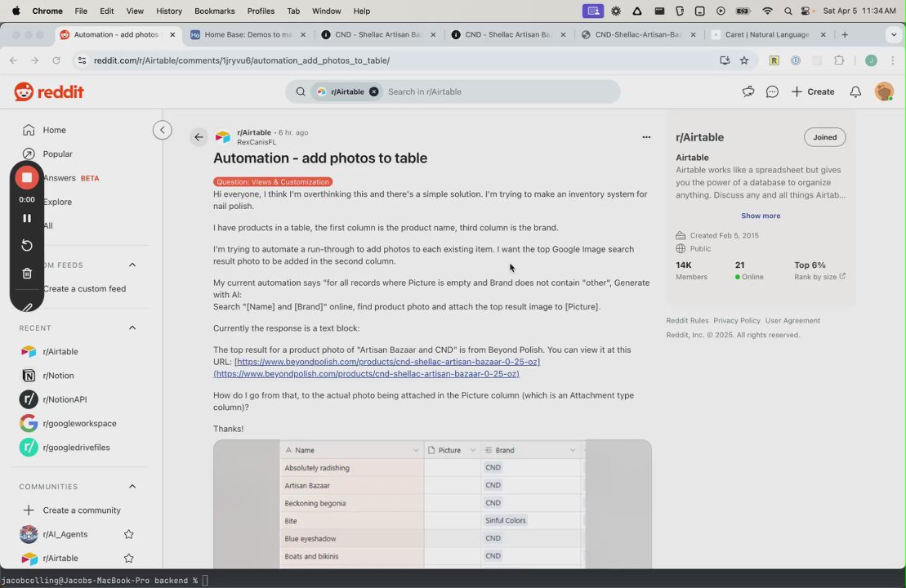
Task: Collapse the Recent section
Action: [x=132, y=327]
